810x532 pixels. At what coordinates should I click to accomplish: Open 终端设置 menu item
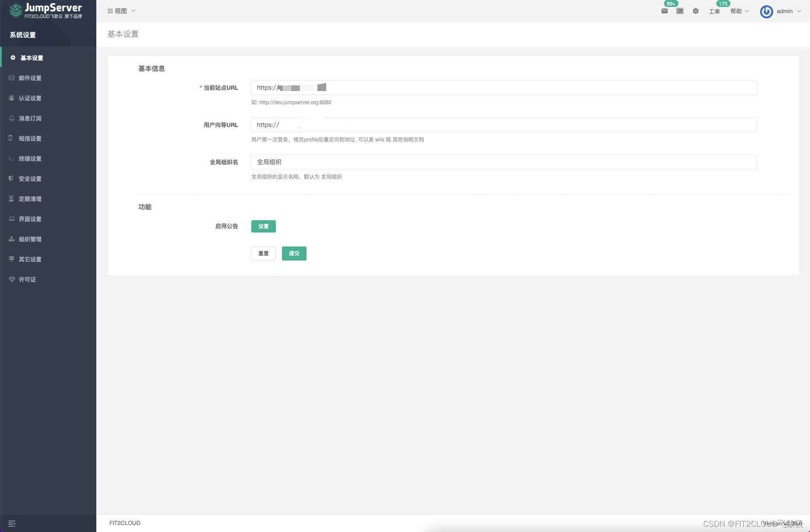coord(48,159)
